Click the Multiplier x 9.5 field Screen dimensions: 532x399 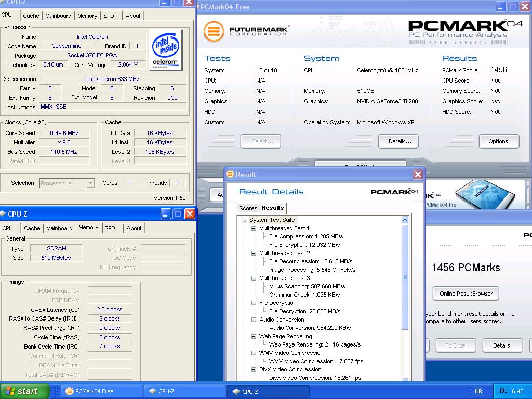[x=64, y=142]
